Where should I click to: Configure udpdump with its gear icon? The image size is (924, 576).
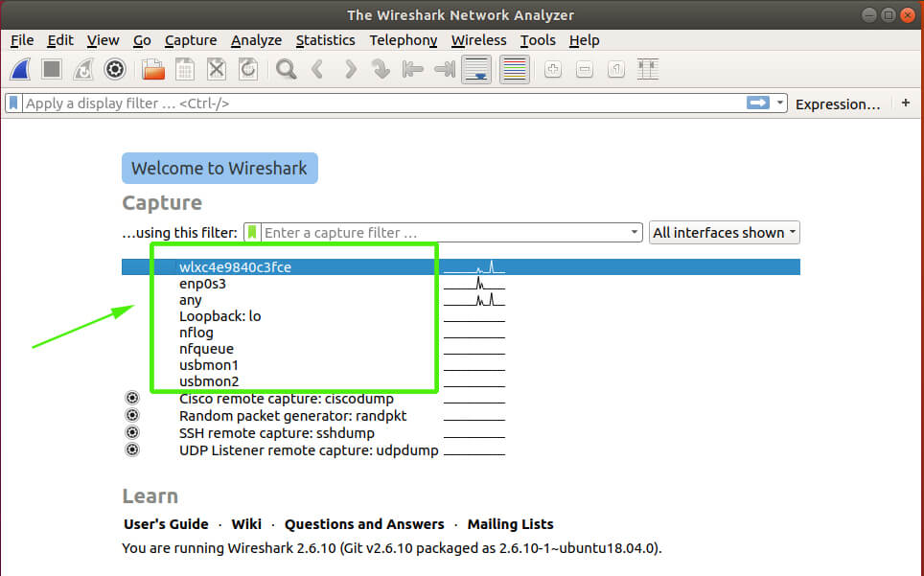[132, 449]
